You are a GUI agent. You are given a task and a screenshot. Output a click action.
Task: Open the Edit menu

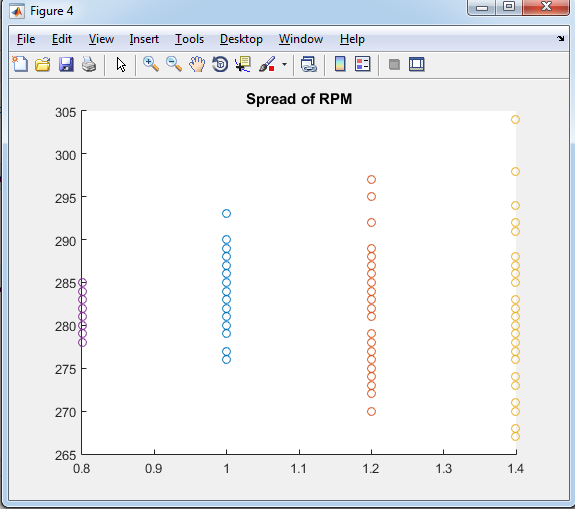tap(62, 39)
